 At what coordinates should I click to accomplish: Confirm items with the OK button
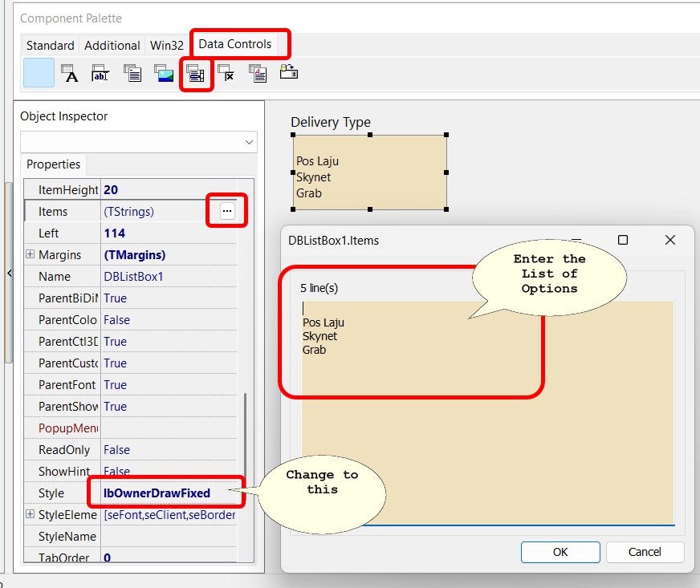pyautogui.click(x=560, y=552)
